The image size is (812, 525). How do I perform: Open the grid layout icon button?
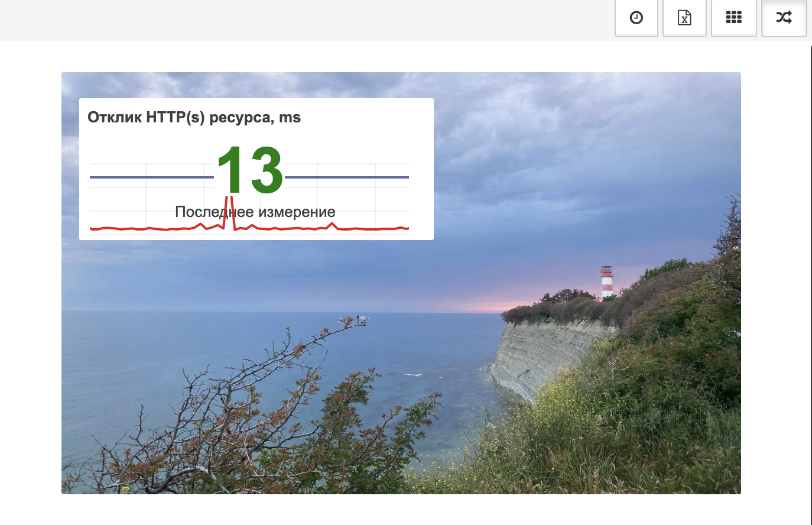(x=734, y=18)
